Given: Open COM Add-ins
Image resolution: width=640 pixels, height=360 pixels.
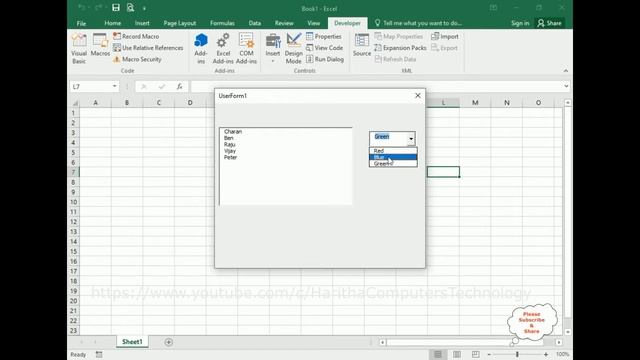Looking at the screenshot, I should (x=246, y=48).
